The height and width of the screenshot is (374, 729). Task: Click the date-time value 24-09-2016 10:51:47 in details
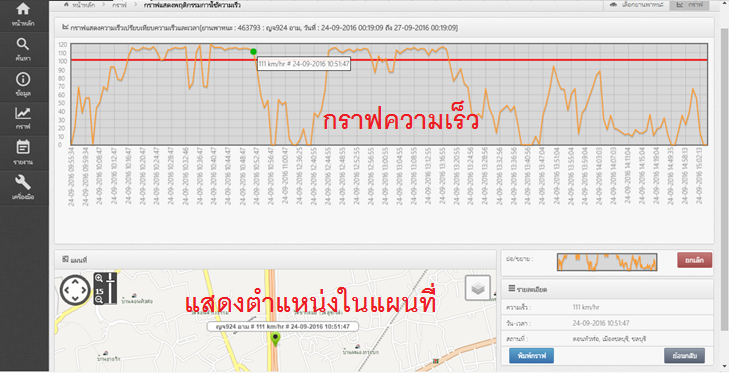coord(601,323)
